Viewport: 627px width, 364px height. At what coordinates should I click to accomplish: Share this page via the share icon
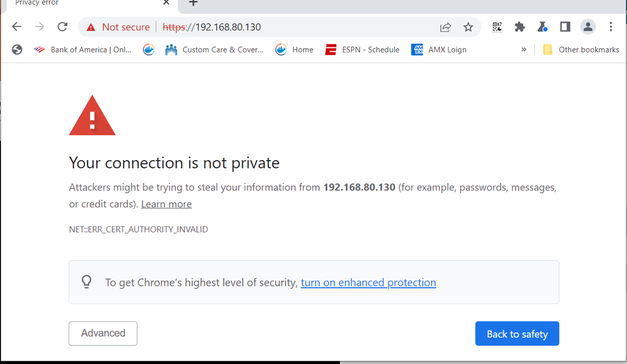click(446, 27)
